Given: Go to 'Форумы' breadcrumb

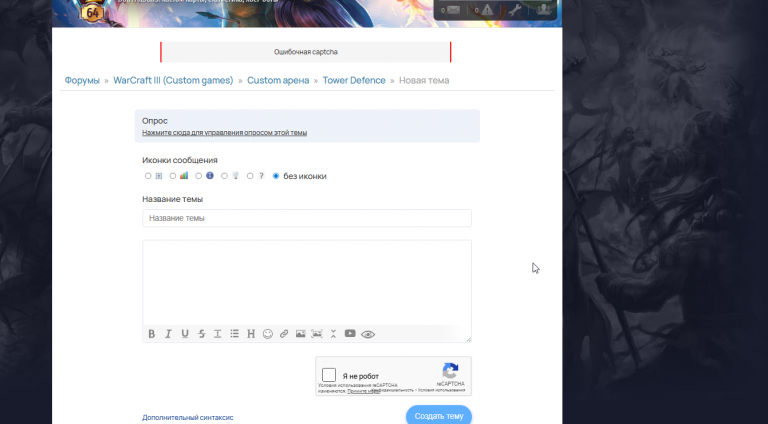Looking at the screenshot, I should point(82,80).
